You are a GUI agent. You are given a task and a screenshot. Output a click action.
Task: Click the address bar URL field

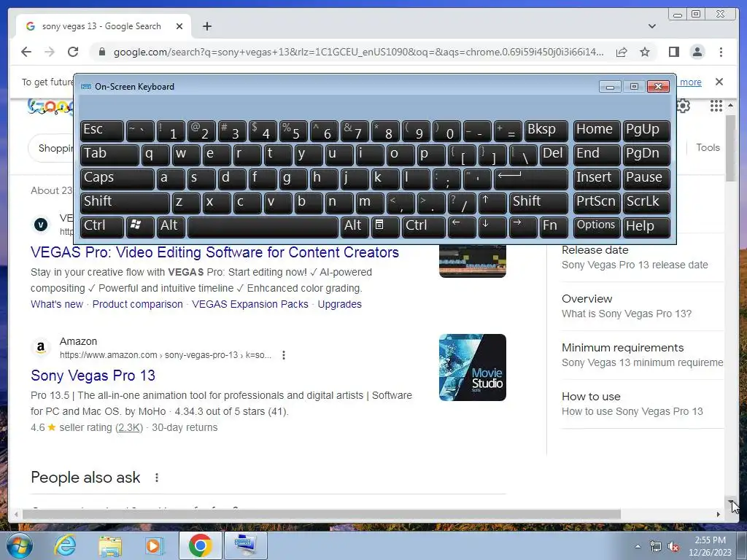358,52
